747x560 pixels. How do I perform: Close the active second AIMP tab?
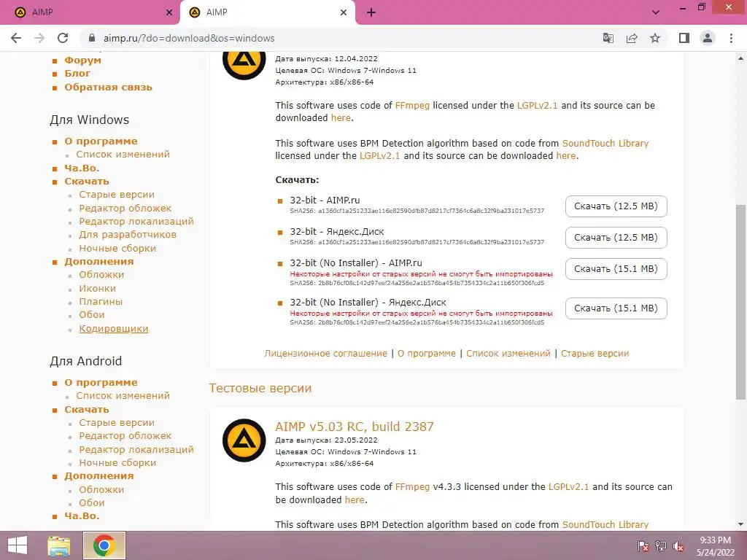(344, 12)
